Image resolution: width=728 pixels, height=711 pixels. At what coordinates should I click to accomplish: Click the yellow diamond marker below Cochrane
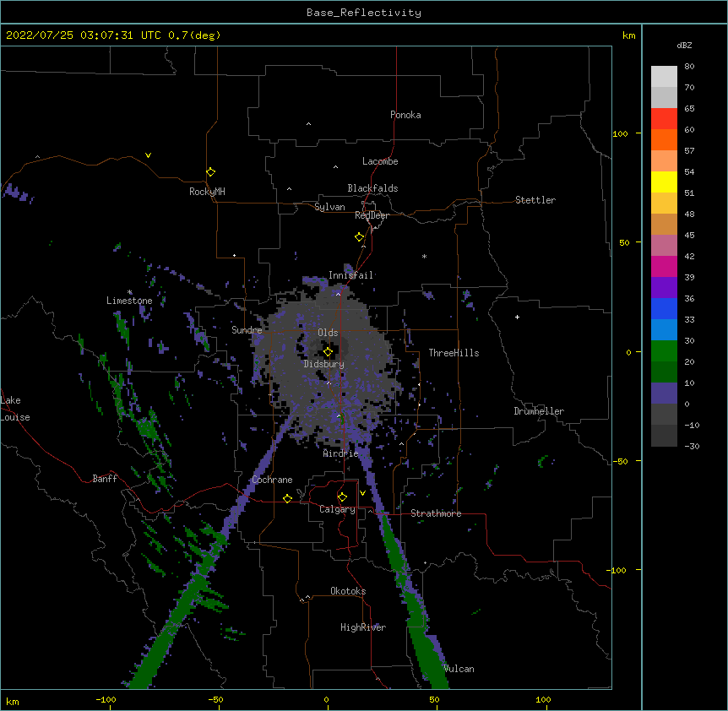click(x=287, y=498)
